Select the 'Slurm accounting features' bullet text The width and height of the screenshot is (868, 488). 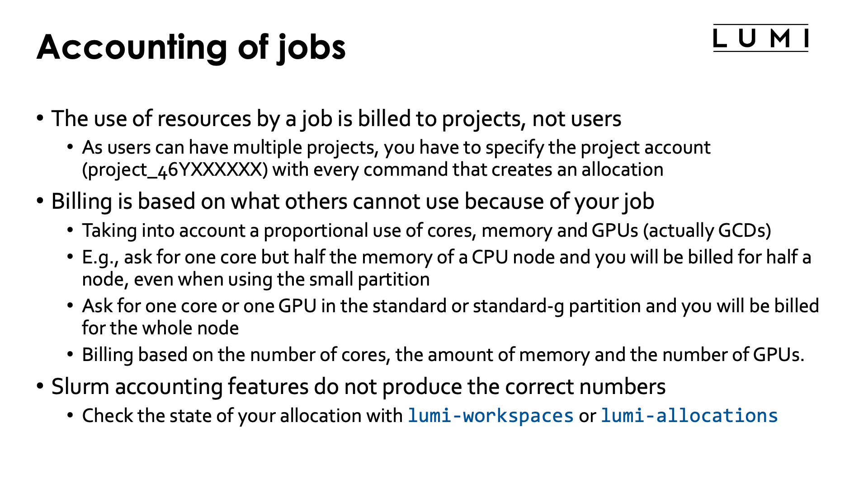[358, 387]
